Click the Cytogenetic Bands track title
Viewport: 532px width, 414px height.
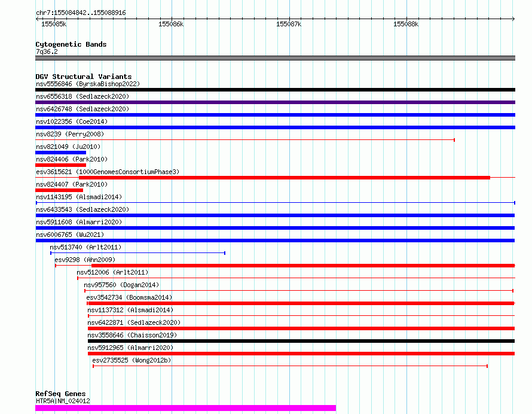[71, 44]
